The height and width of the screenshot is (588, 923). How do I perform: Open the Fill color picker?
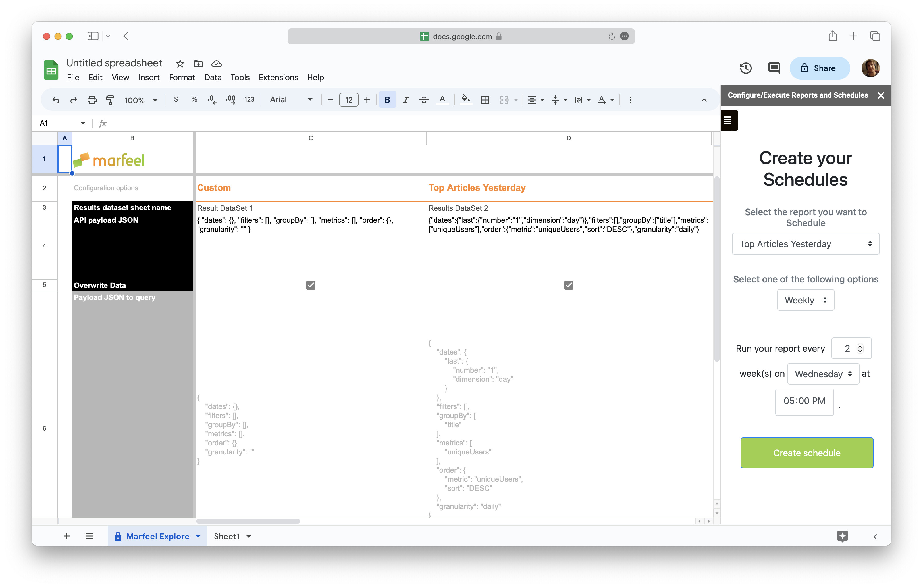(466, 100)
